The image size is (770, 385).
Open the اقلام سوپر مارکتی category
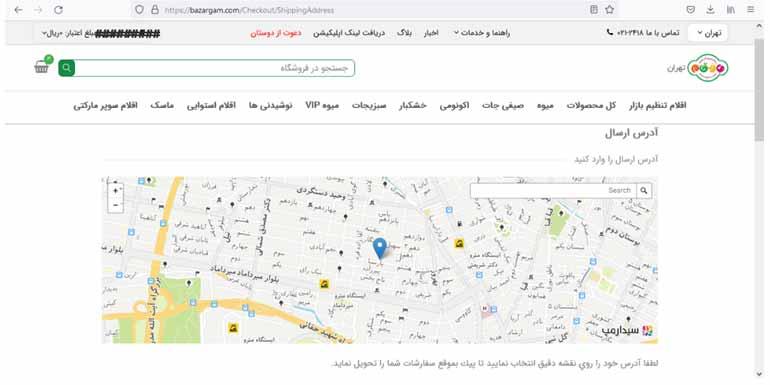pyautogui.click(x=106, y=106)
